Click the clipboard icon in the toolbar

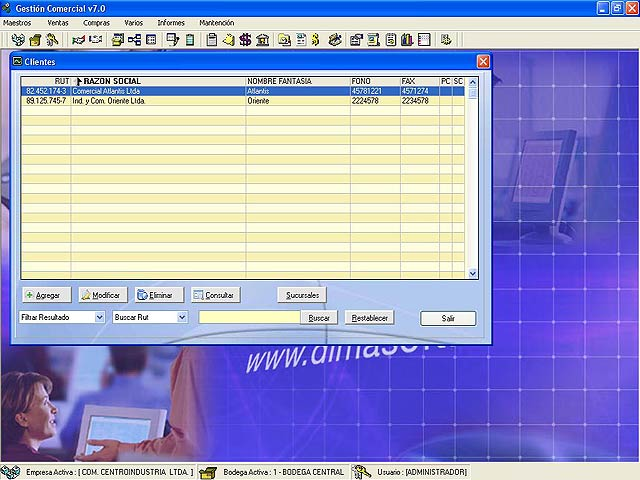[211, 40]
